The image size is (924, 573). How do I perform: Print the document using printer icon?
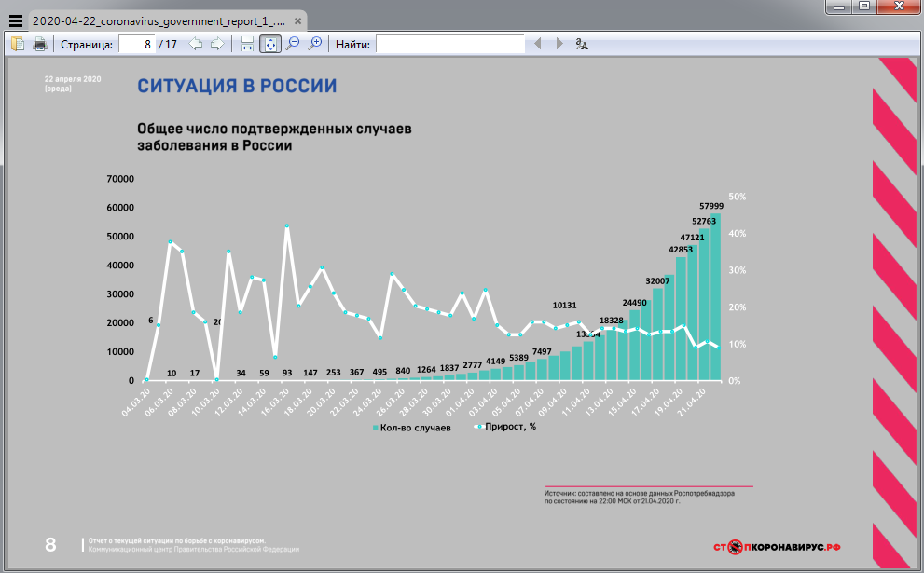[x=40, y=44]
